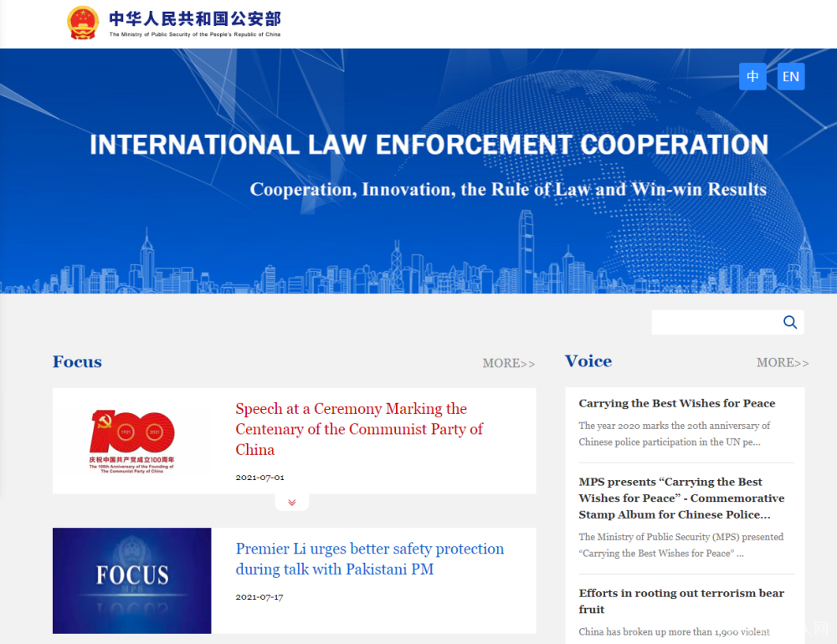Click the FOCUS thumbnail image
Image resolution: width=837 pixels, height=644 pixels.
pos(131,580)
